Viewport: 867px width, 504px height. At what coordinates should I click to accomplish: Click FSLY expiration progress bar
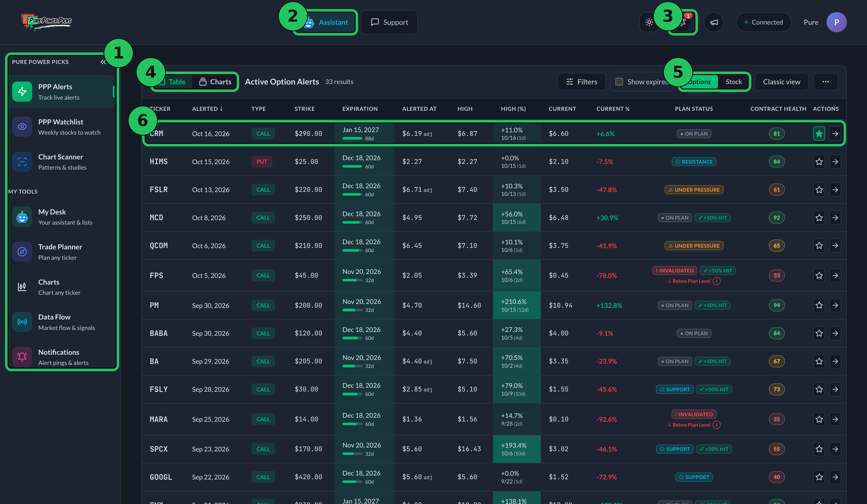352,394
